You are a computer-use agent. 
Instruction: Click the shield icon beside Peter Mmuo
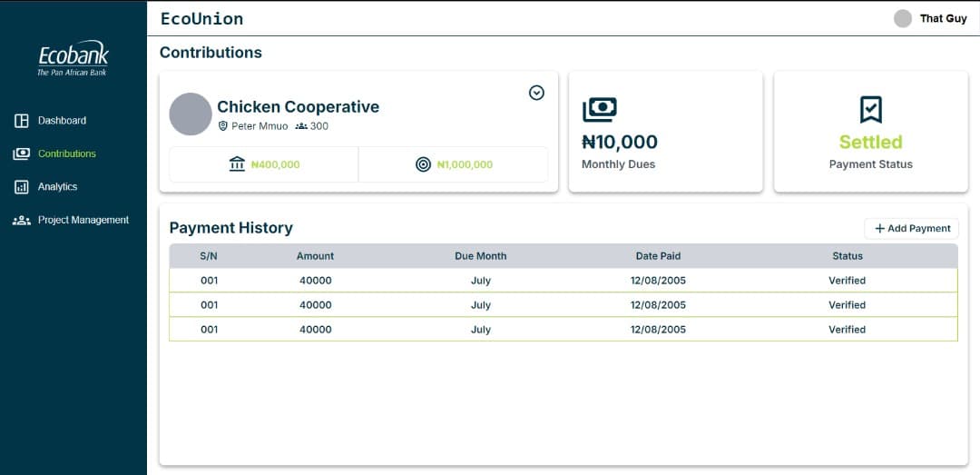(223, 126)
